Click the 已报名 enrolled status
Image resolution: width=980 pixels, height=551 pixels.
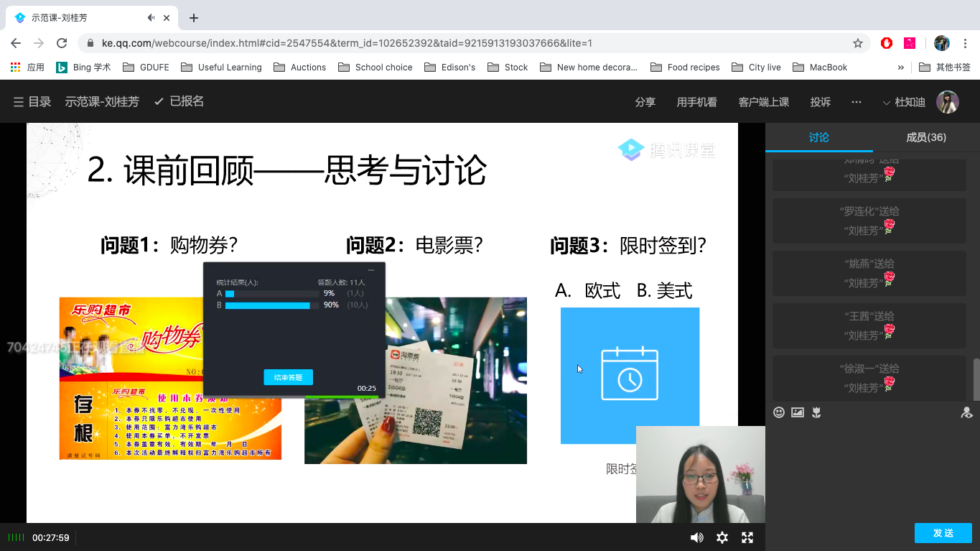coord(179,101)
